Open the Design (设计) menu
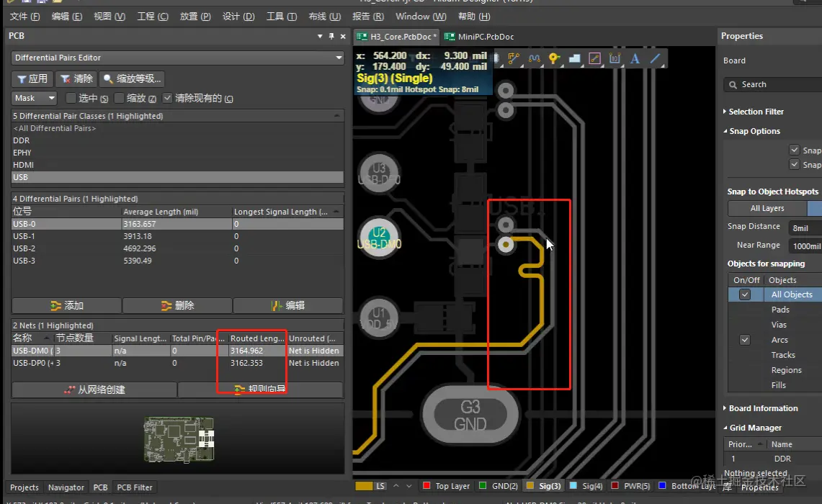 (x=238, y=17)
